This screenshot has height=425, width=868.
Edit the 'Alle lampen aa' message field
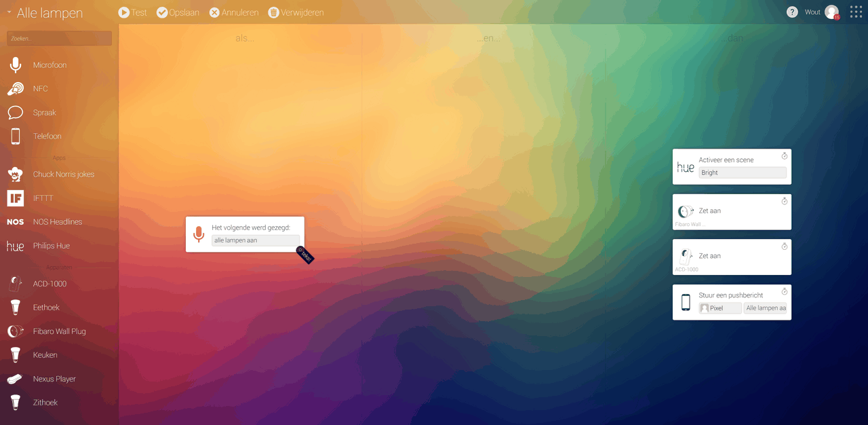pyautogui.click(x=766, y=308)
